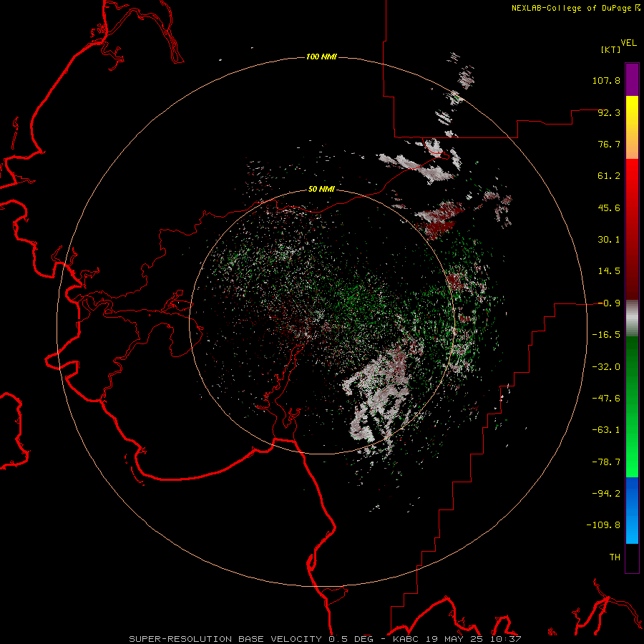644x644 pixels.
Task: Select the 92.3 scale value
Action: click(609, 112)
